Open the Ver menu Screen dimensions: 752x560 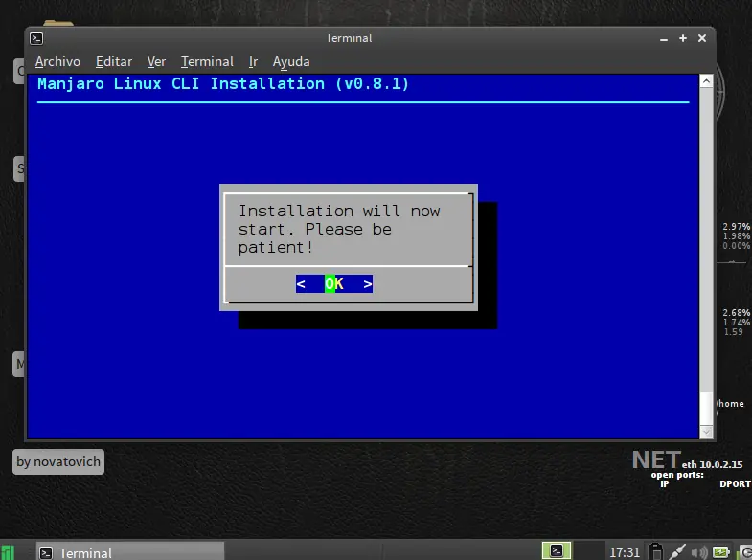(x=156, y=62)
